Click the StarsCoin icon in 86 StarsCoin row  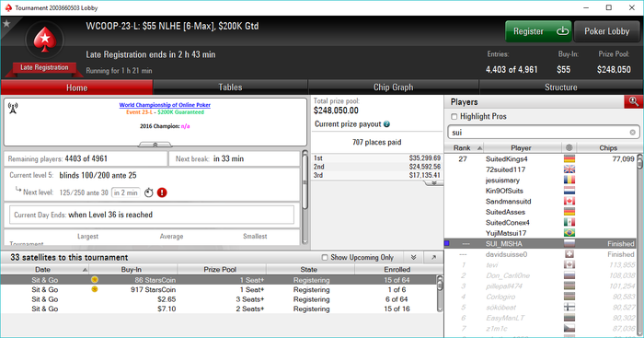point(95,280)
